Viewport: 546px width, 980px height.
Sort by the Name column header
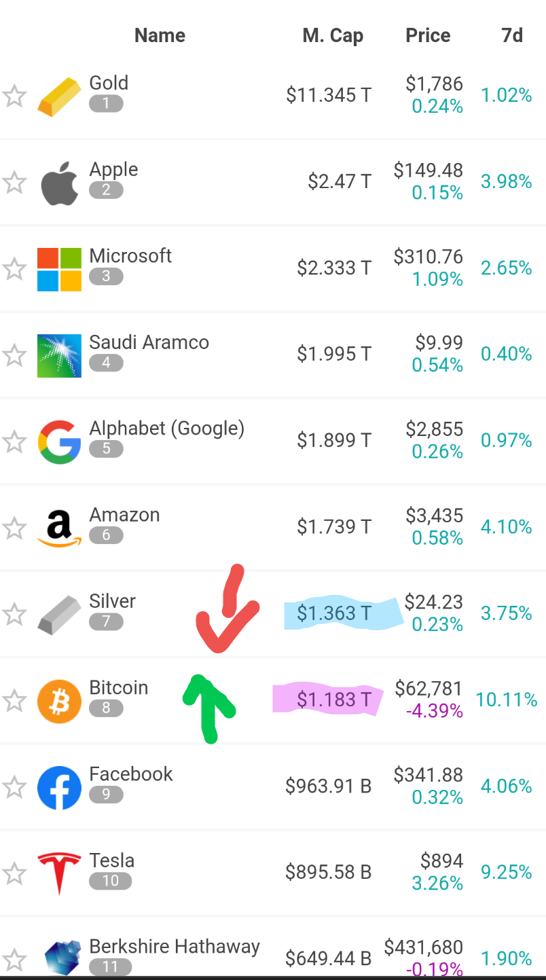160,35
